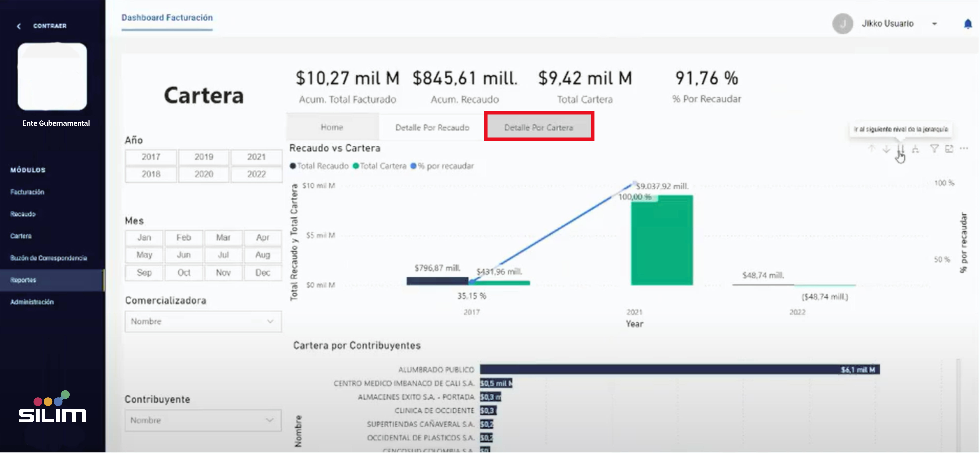Expand all down one level icon

click(915, 149)
